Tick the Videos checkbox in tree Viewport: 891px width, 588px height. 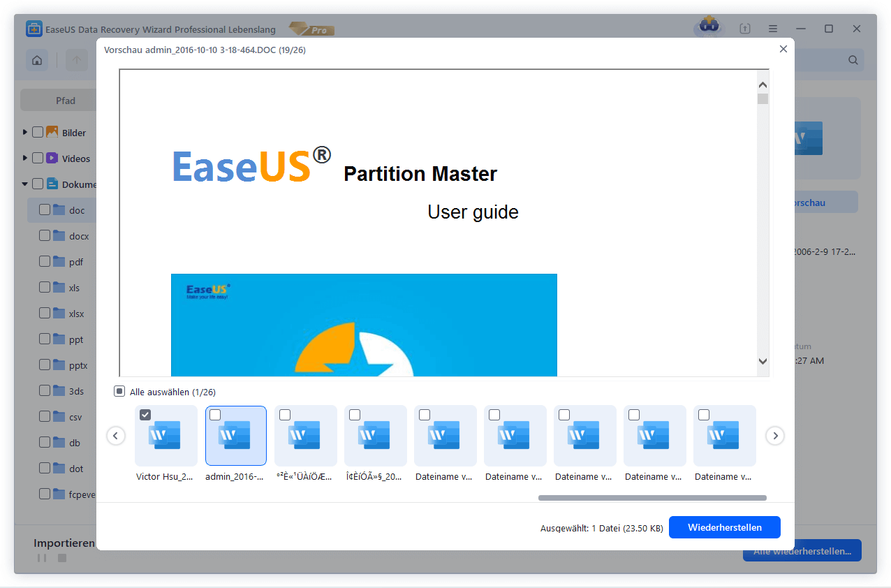(x=38, y=158)
